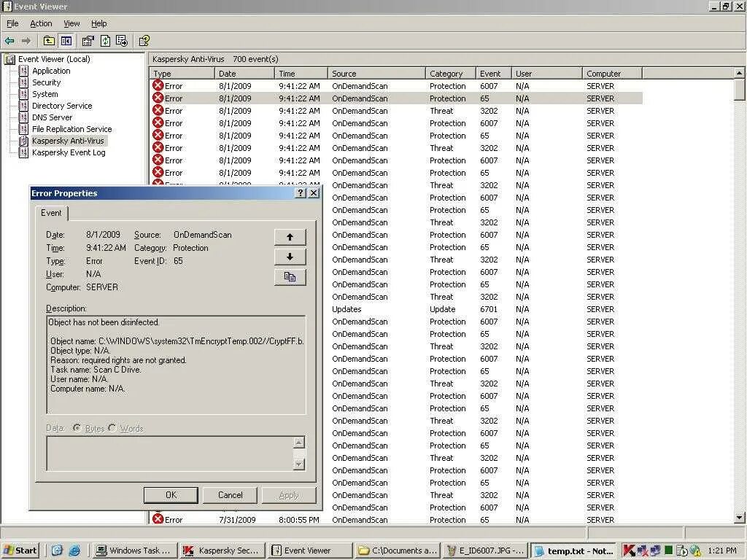Open the Directory Service log
747x560 pixels.
tap(62, 106)
